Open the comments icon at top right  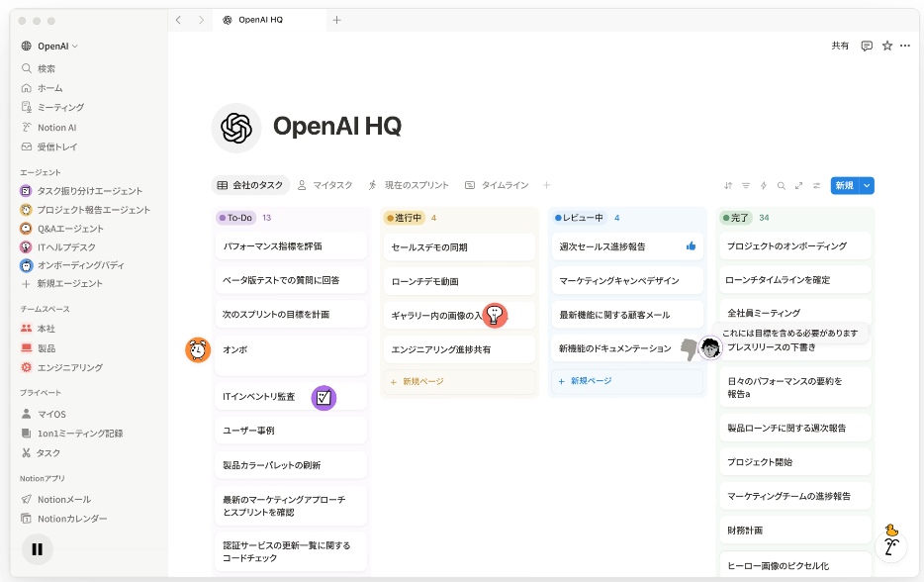867,46
